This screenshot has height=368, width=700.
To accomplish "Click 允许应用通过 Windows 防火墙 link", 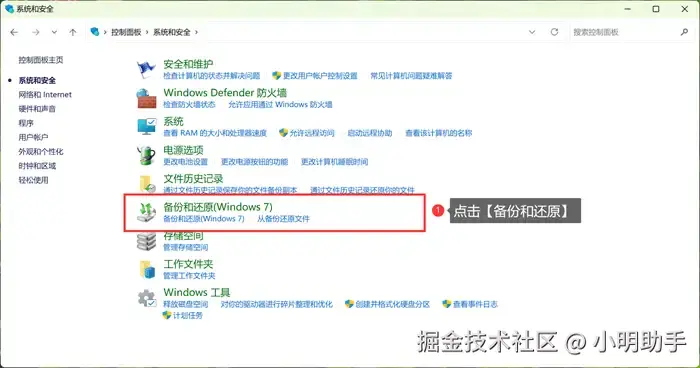I will click(x=280, y=105).
